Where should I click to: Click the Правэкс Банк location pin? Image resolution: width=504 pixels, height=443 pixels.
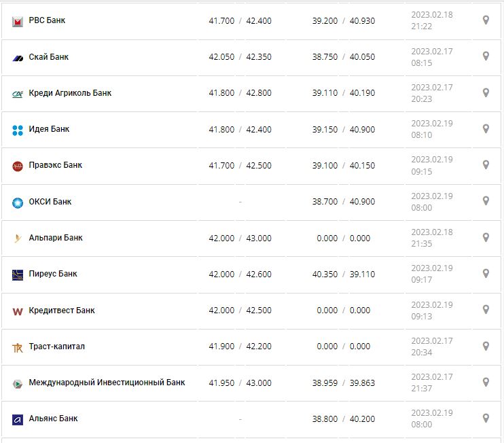click(486, 164)
